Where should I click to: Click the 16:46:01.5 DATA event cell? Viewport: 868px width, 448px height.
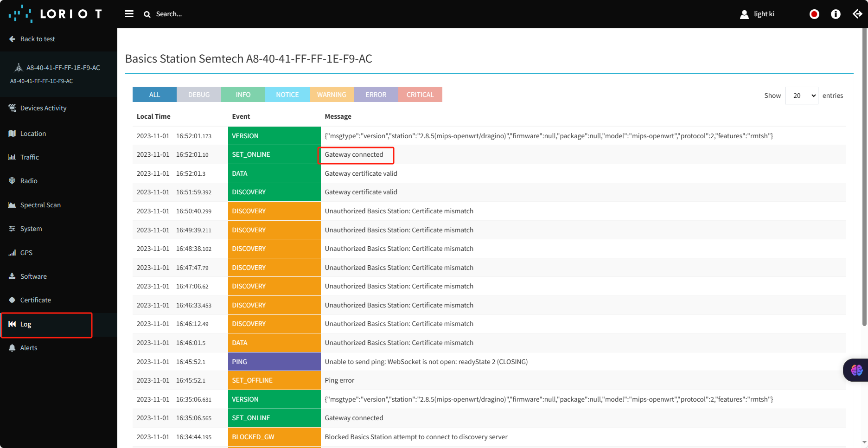tap(274, 343)
